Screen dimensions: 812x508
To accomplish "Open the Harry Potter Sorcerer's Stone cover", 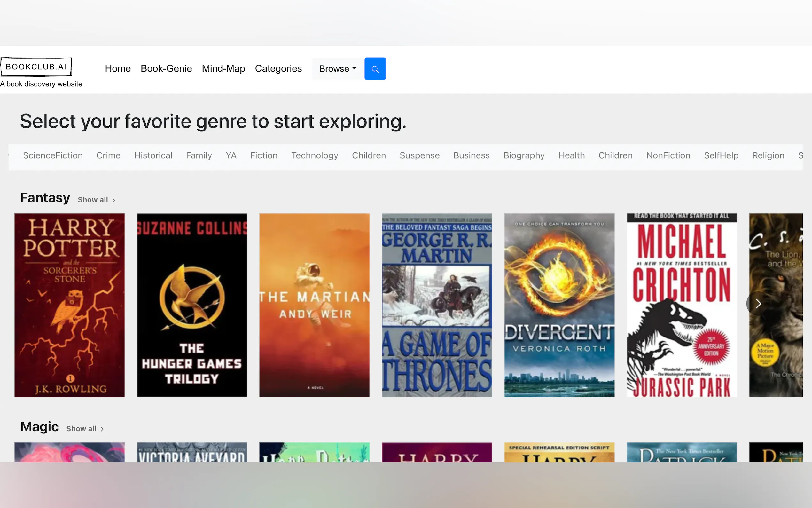I will [x=69, y=305].
